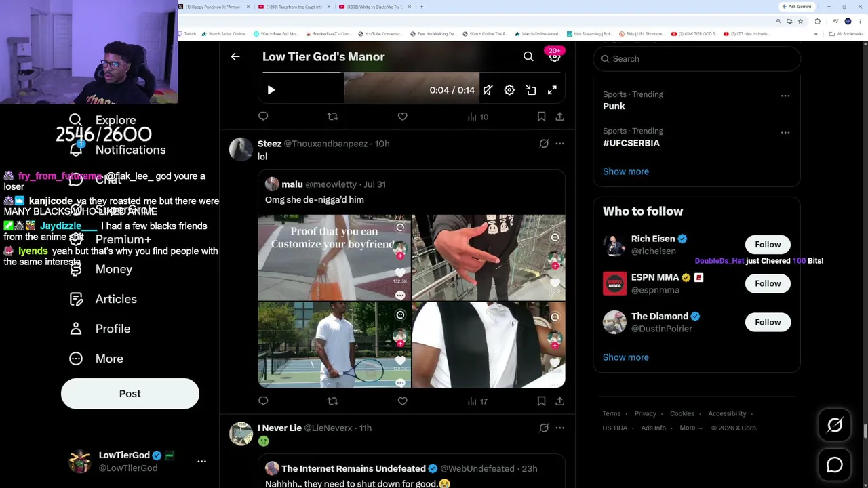868x488 pixels.
Task: Go back using the arrow beside Low Tier God's Manor
Action: tap(235, 57)
